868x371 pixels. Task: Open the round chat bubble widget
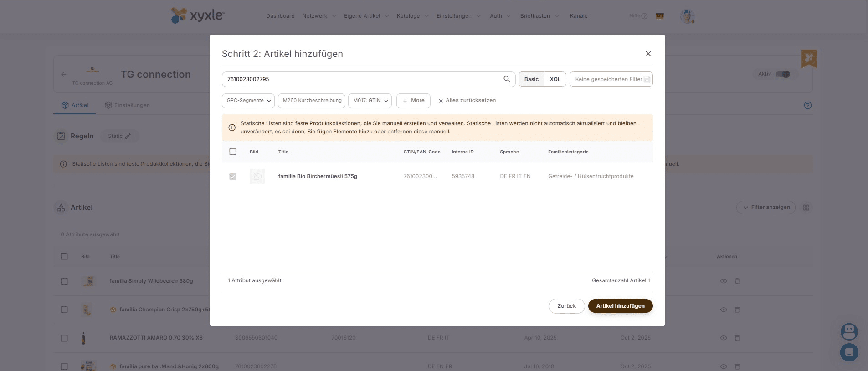point(849,352)
